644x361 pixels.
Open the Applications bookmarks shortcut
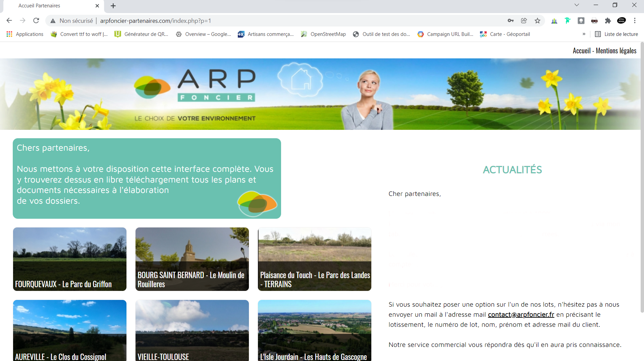(25, 34)
